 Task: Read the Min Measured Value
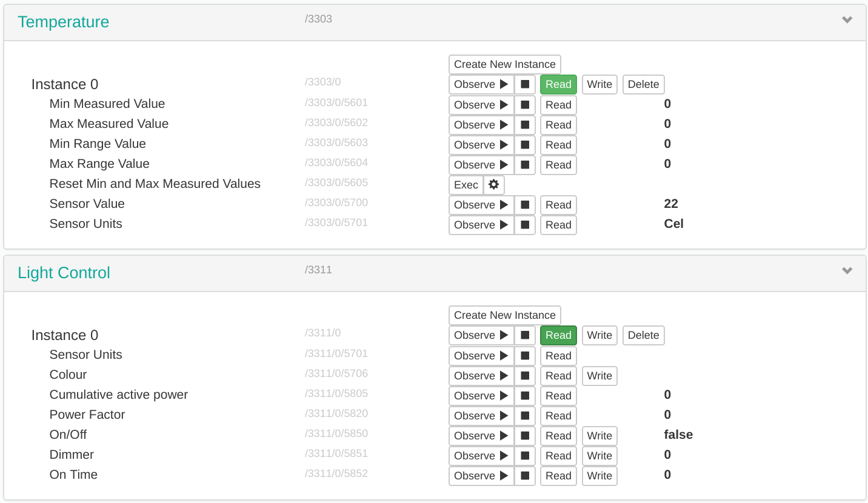tap(558, 105)
